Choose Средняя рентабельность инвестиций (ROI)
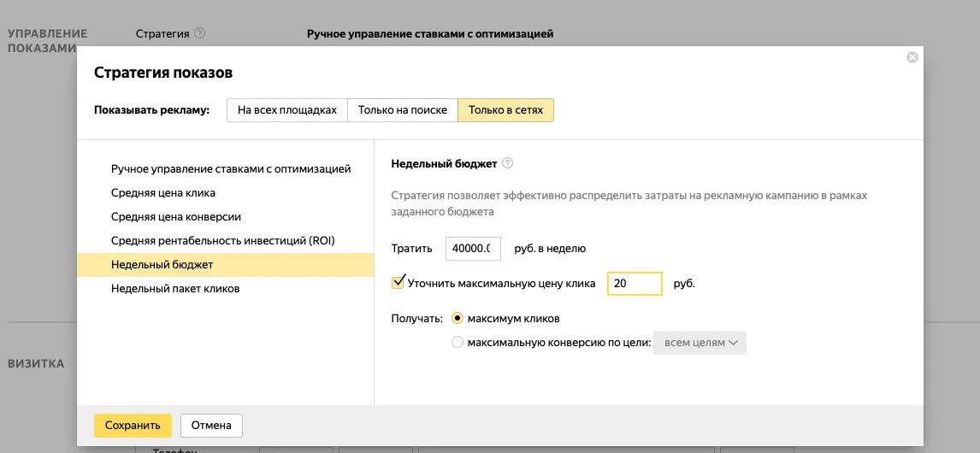Screen dimensions: 980x453 (222, 241)
